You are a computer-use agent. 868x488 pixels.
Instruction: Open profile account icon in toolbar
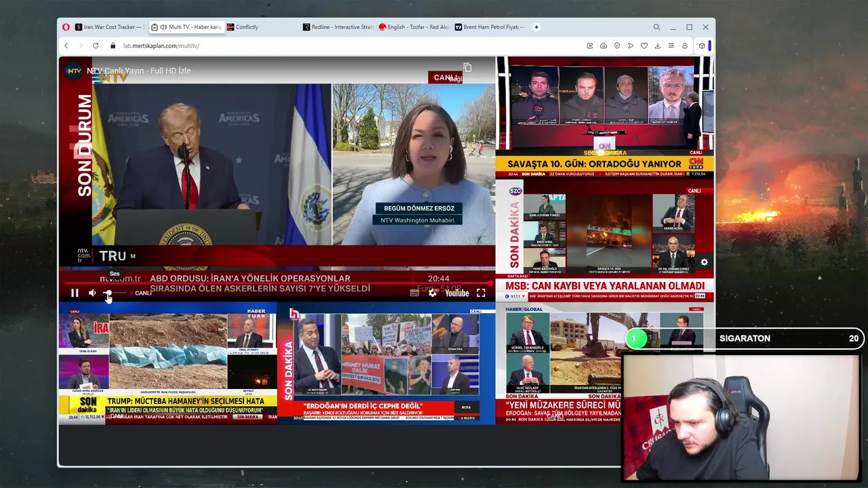pos(685,45)
